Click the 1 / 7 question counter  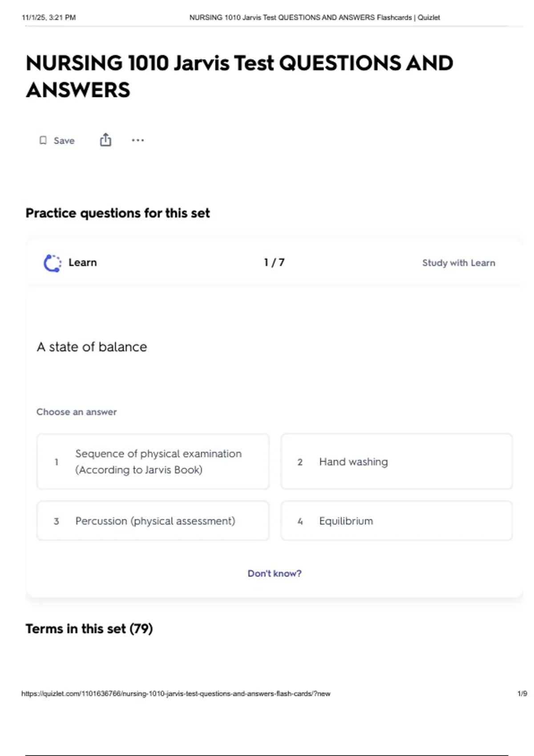click(x=274, y=262)
